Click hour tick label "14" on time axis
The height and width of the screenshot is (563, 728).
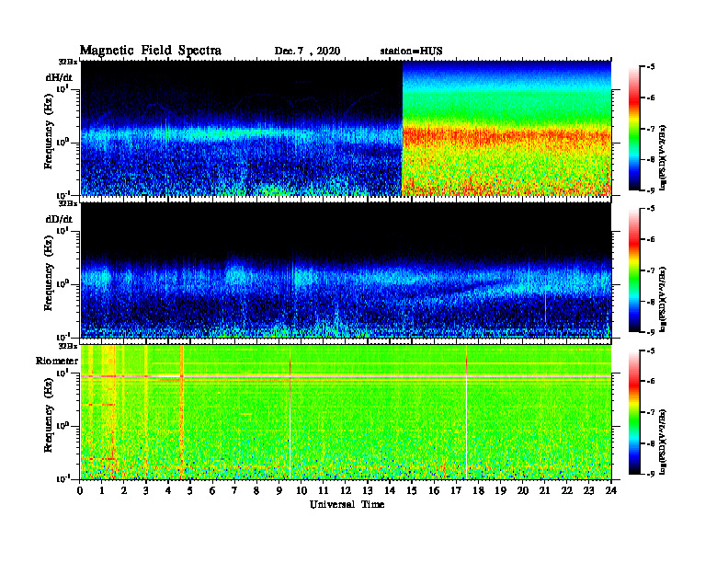pyautogui.click(x=389, y=491)
